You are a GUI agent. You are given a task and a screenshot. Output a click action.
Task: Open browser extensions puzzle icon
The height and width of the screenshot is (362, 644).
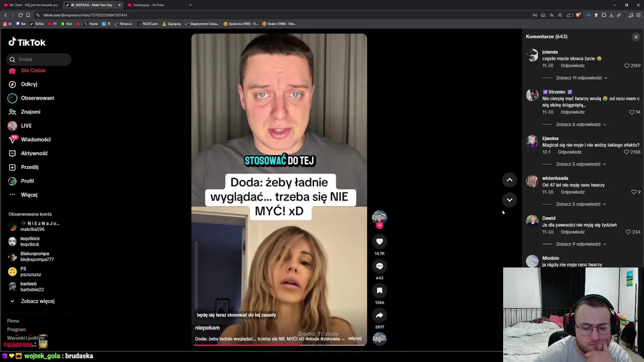coord(604,15)
